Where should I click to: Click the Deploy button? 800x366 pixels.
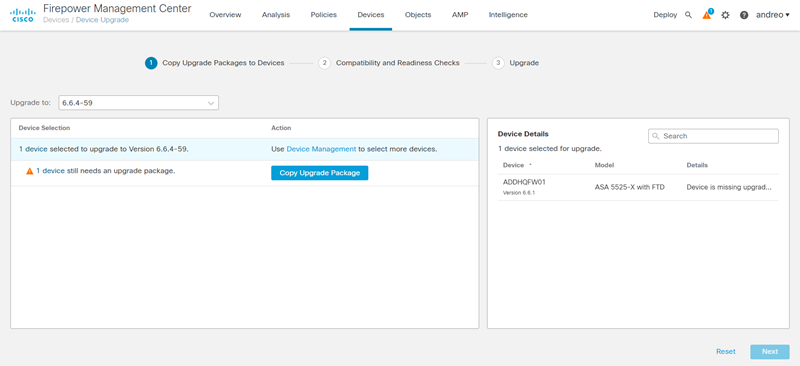point(665,15)
